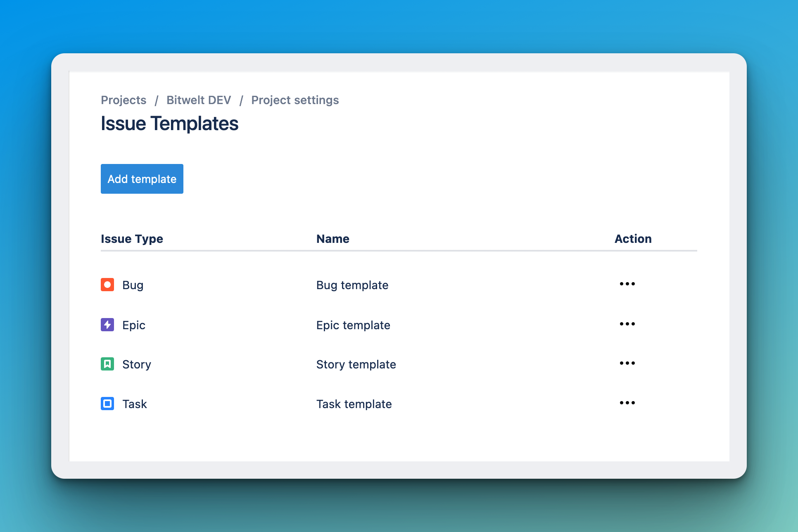Viewport: 798px width, 532px height.
Task: Open actions menu for Story template
Action: [627, 363]
